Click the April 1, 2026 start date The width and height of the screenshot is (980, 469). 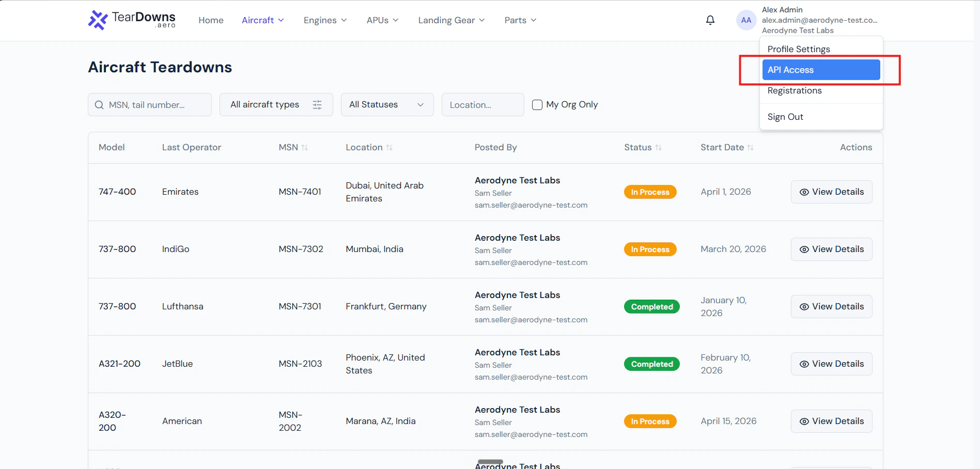click(726, 192)
